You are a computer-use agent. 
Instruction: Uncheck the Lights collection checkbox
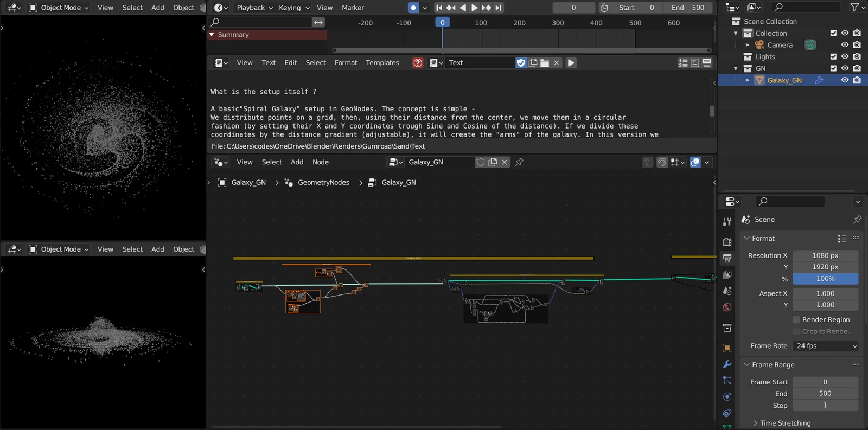[x=833, y=56]
